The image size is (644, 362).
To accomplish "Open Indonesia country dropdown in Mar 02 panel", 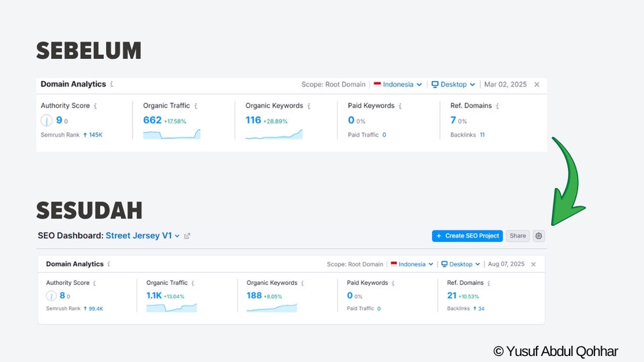I will coord(398,84).
